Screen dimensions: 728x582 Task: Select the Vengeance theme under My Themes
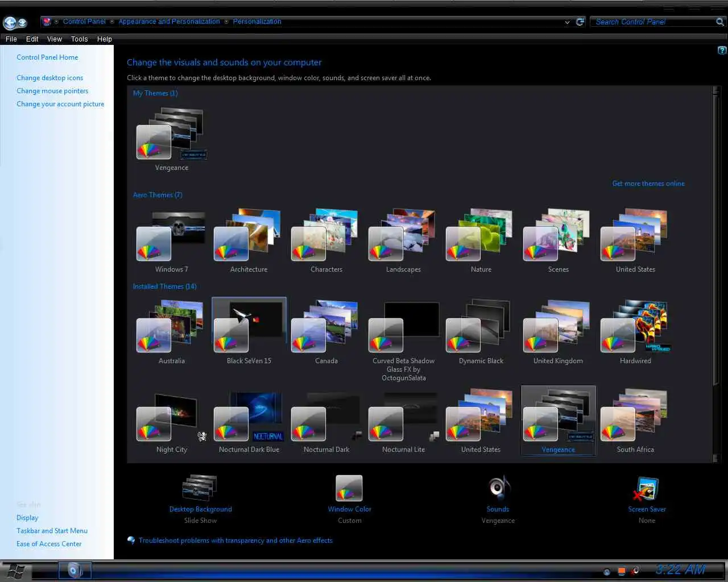(171, 140)
